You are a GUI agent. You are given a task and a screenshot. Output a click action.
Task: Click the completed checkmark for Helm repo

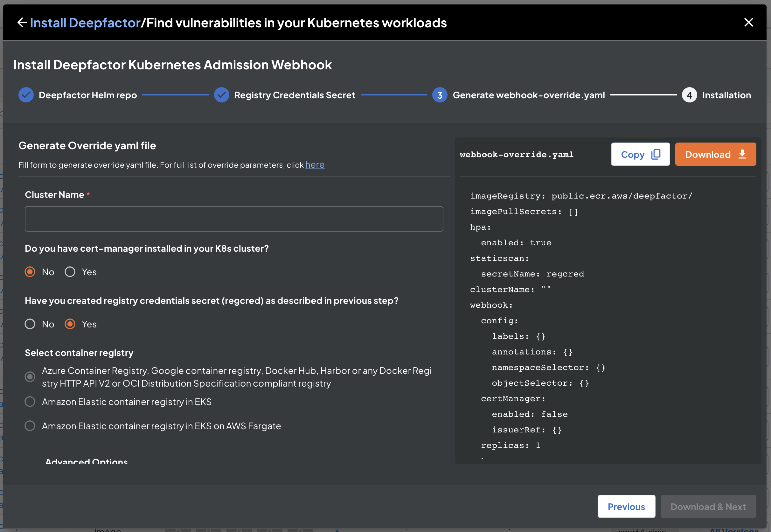coord(26,95)
